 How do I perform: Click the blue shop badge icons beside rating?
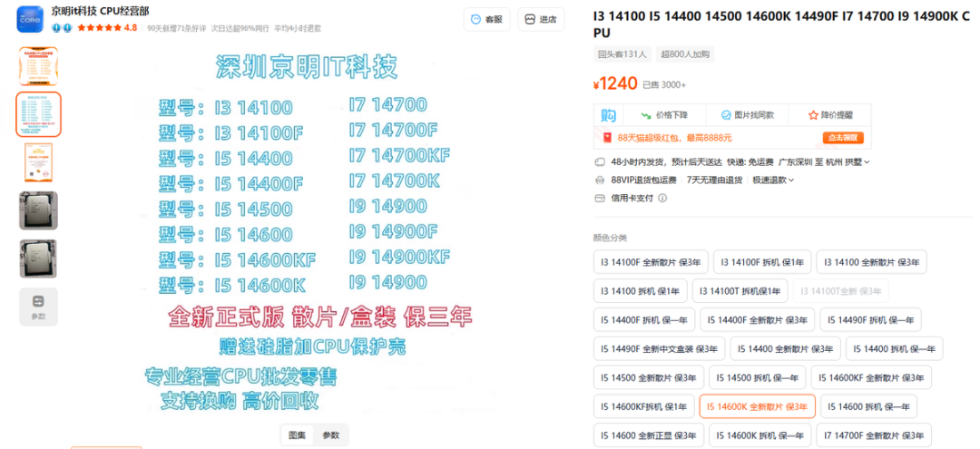pos(62,28)
